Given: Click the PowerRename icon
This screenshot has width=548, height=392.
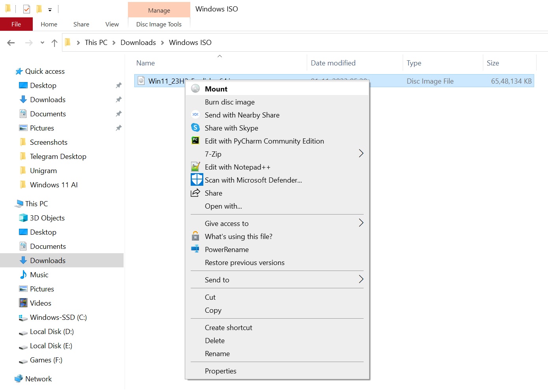Looking at the screenshot, I should (195, 249).
